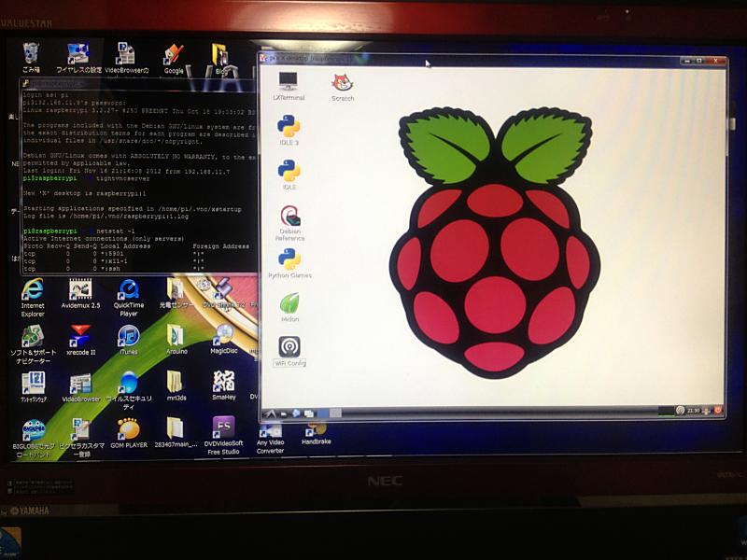Launch the ウイルスセキュリティ shortcut
The width and height of the screenshot is (747, 560).
(129, 391)
